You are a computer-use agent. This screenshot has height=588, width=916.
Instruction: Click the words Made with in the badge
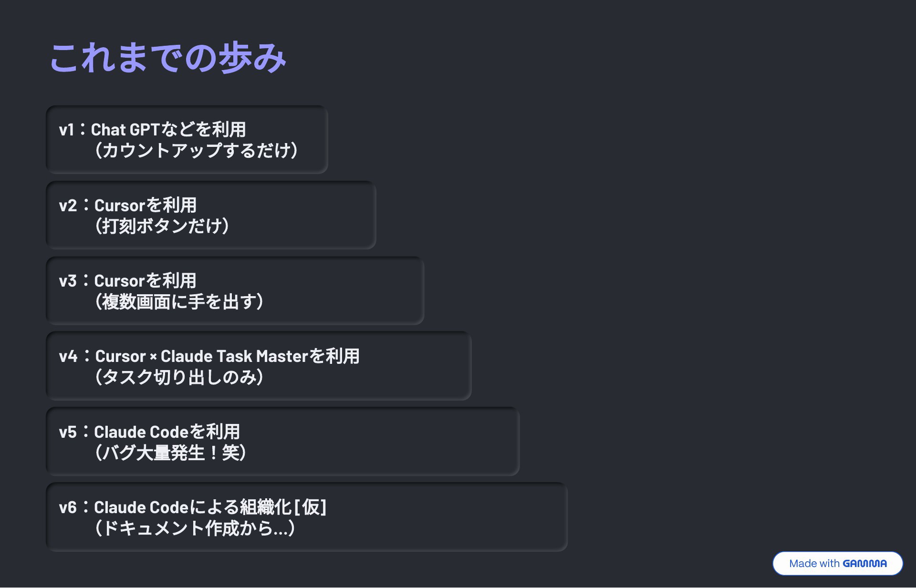(814, 564)
